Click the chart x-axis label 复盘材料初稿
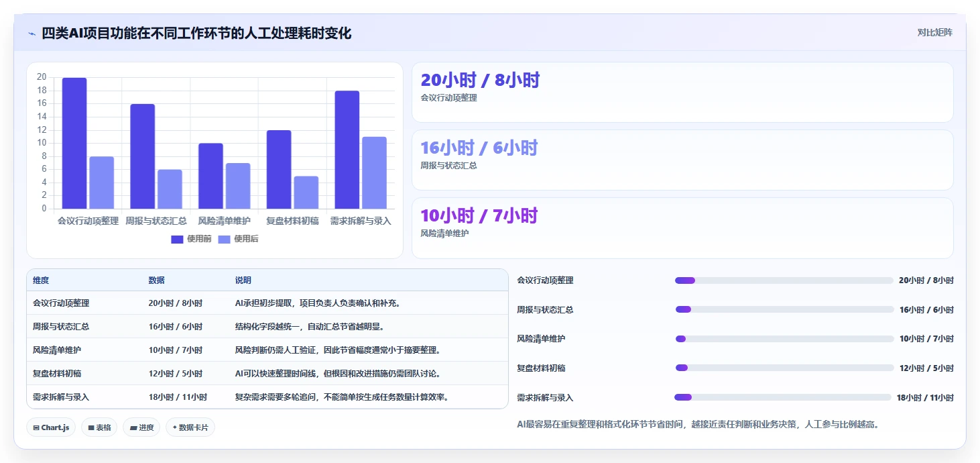This screenshot has width=980, height=463. pyautogui.click(x=292, y=221)
